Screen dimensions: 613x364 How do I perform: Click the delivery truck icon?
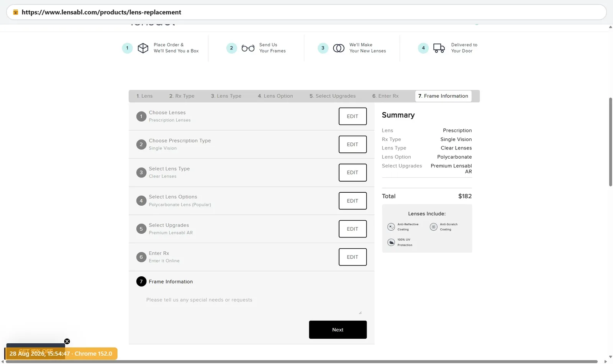coord(439,48)
